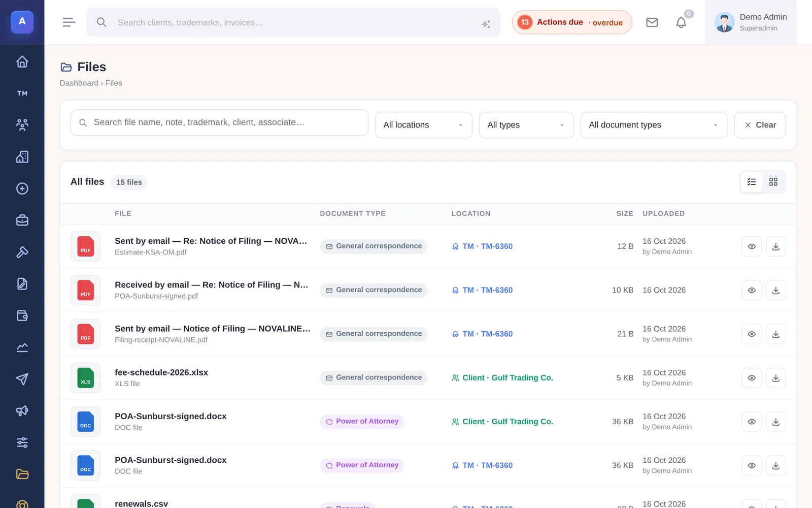Preview the 10 KB POA-Sunburst-signed.pdf file
The width and height of the screenshot is (812, 508).
[752, 291]
